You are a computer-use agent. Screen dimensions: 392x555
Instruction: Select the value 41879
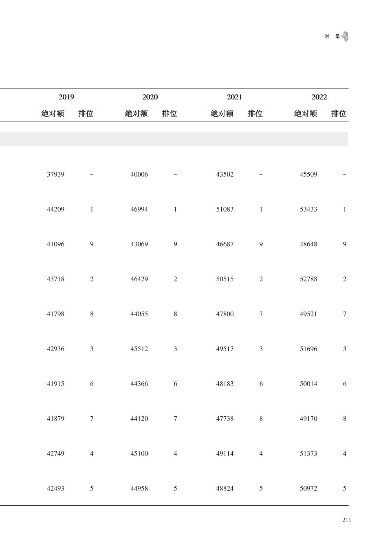(55, 419)
